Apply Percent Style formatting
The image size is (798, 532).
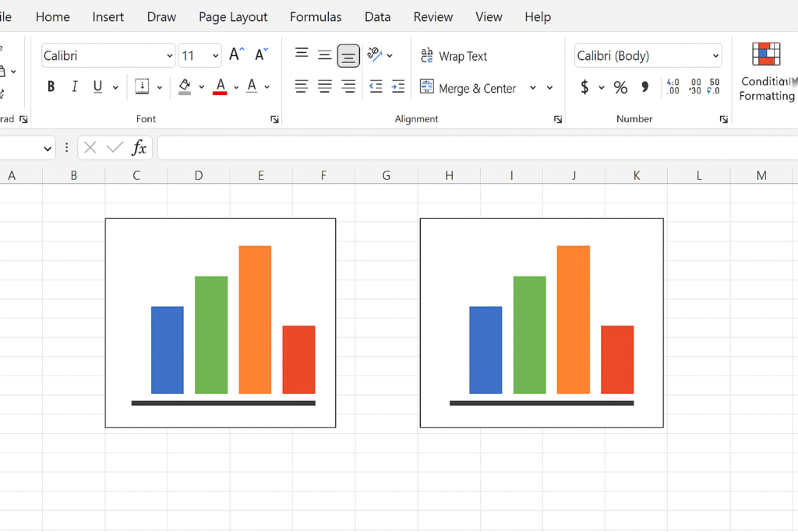pyautogui.click(x=620, y=87)
